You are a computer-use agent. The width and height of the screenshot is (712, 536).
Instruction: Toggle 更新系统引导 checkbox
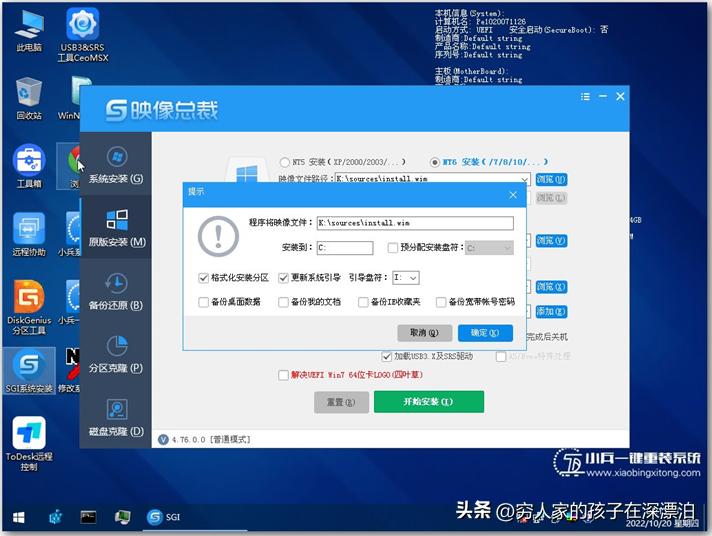[x=283, y=278]
